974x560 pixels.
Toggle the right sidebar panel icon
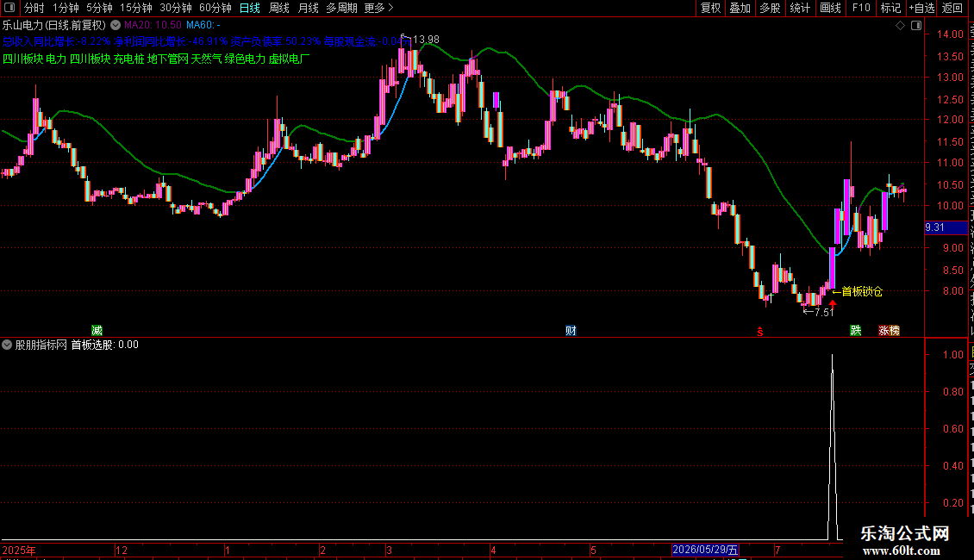[916, 26]
